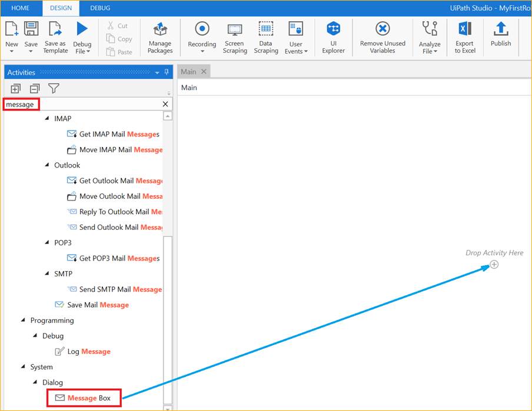Collapse the Outlook tree node

tap(48, 165)
